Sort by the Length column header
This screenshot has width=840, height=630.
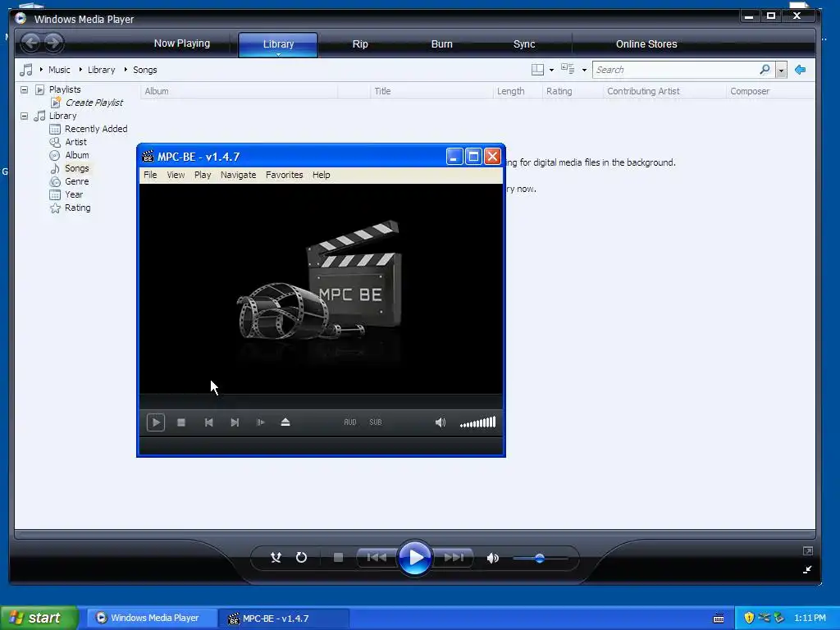pyautogui.click(x=518, y=91)
